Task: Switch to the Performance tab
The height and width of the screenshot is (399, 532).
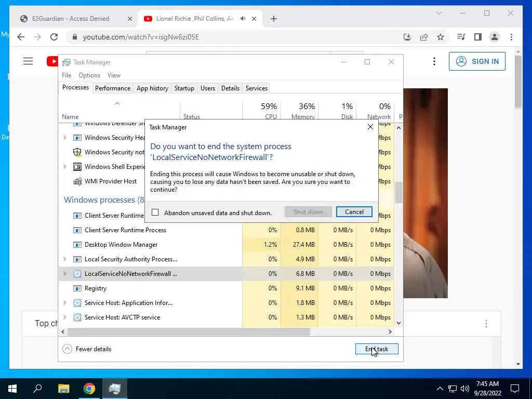Action: tap(113, 88)
